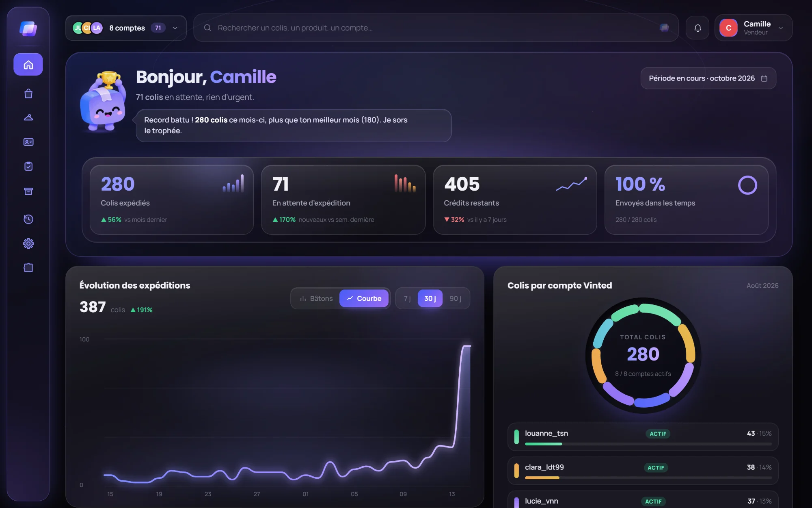The height and width of the screenshot is (508, 812).
Task: Open the clipboard checklist icon in sidebar
Action: pyautogui.click(x=28, y=166)
